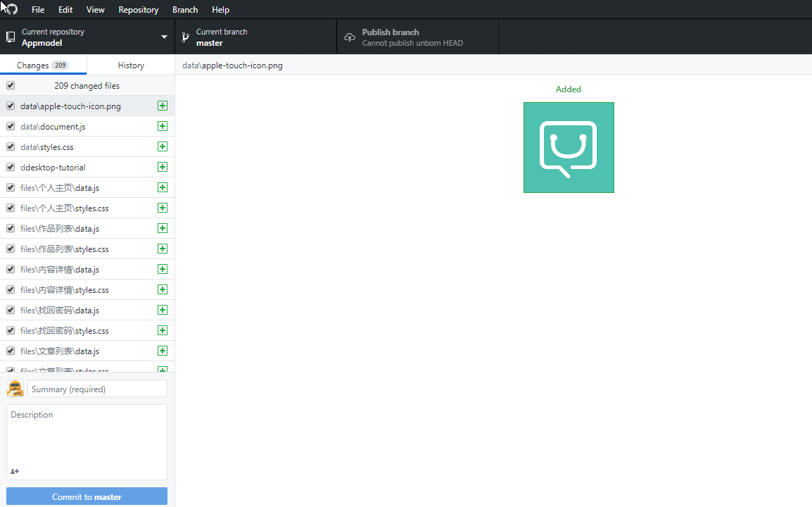Select data\styles.css file row
Image resolution: width=812 pixels, height=507 pixels.
87,146
